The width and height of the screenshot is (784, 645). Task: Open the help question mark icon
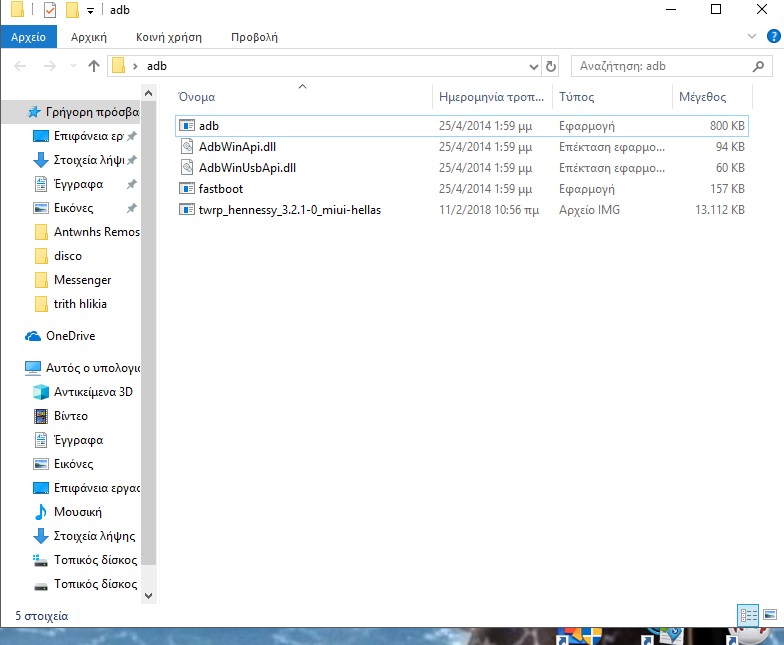pyautogui.click(x=773, y=37)
